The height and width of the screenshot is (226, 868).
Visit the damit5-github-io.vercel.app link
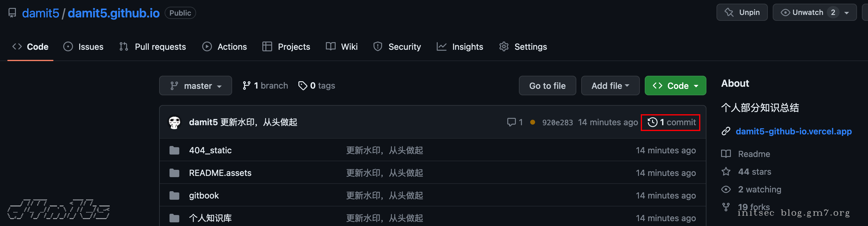(x=793, y=131)
